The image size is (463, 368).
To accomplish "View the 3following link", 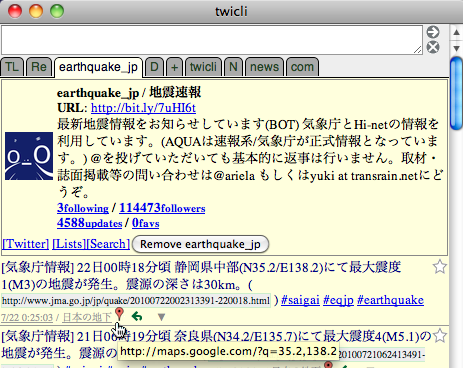I will [x=83, y=208].
